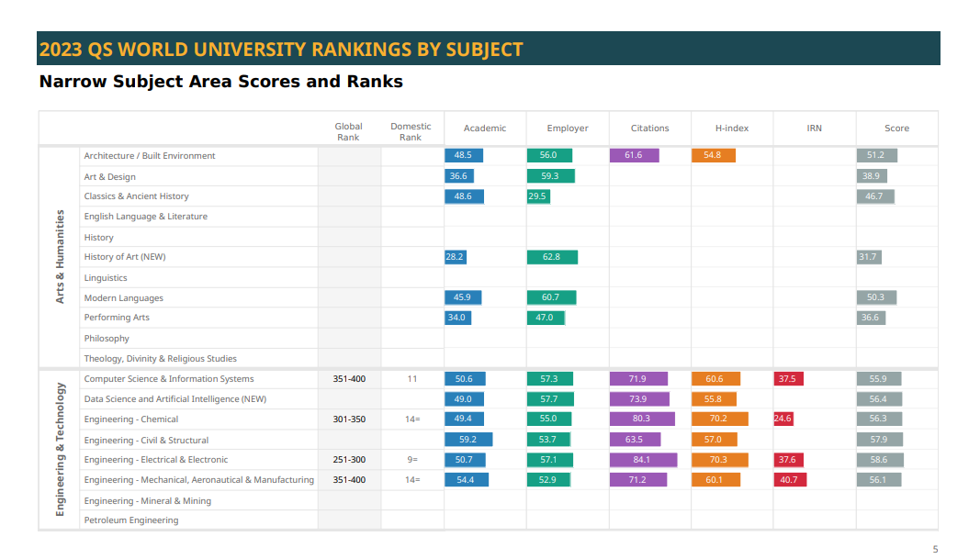Click the Domestic Rank column header
Screen dimensions: 980x559
(x=411, y=132)
